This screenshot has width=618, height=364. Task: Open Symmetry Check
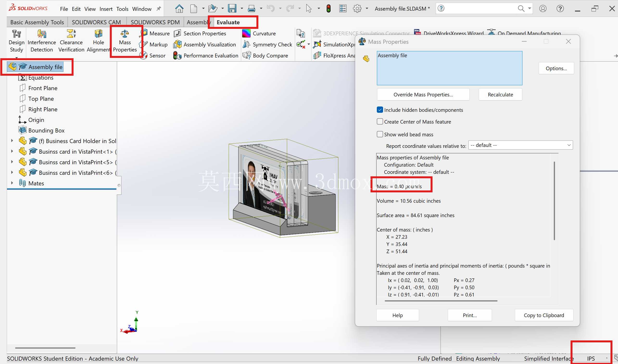[267, 44]
